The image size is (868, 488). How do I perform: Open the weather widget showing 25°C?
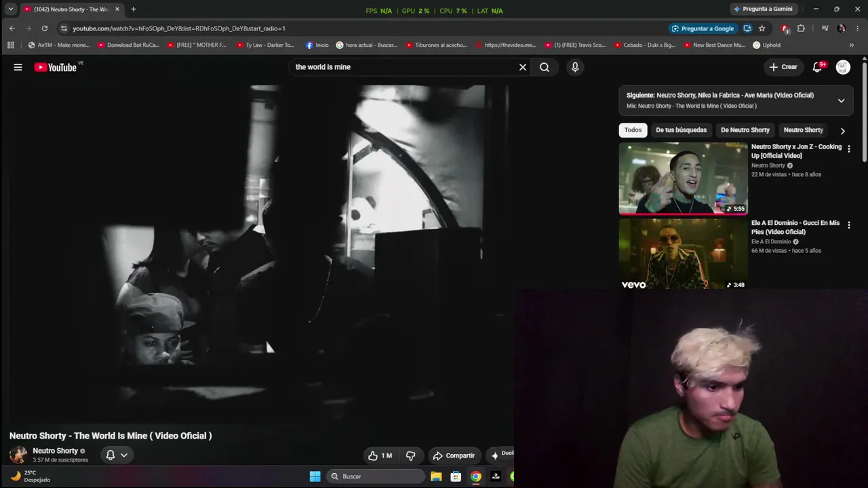pyautogui.click(x=31, y=476)
